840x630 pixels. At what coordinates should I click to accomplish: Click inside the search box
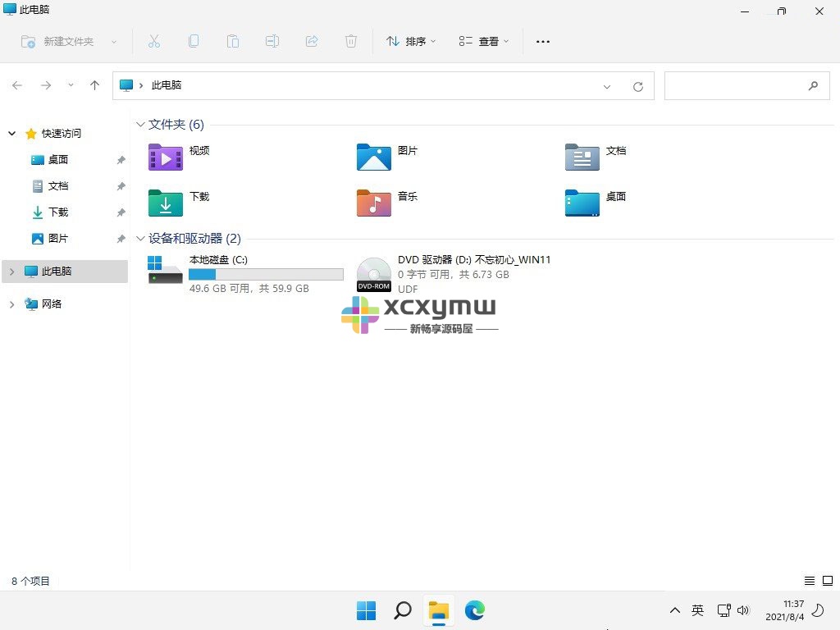click(738, 85)
